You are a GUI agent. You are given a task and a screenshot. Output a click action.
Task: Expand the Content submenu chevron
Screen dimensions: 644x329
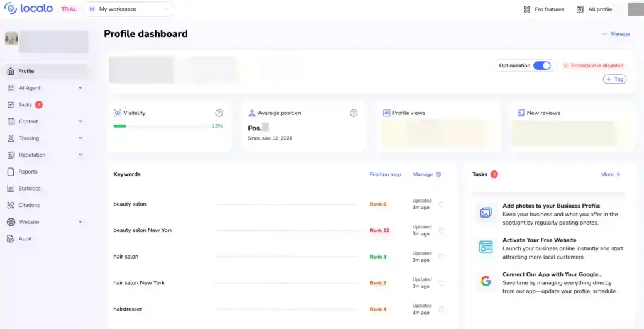(80, 121)
